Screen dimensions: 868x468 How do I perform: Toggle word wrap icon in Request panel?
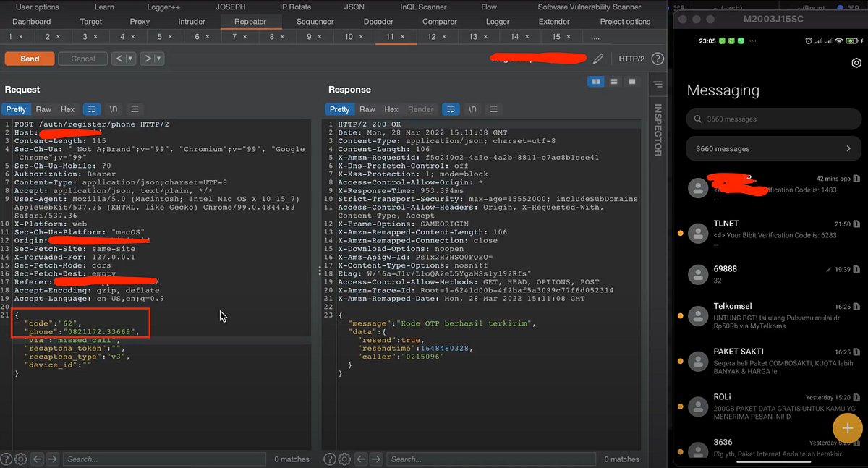coord(91,109)
